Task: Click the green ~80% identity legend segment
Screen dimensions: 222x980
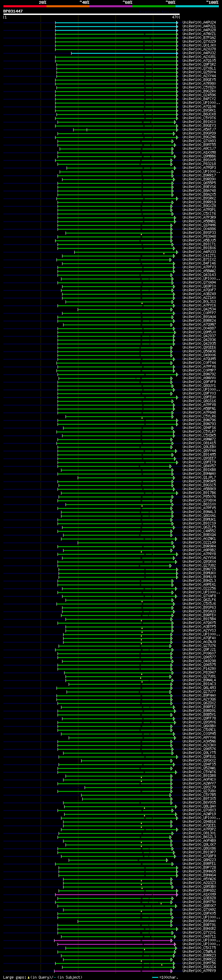Action: click(154, 6)
